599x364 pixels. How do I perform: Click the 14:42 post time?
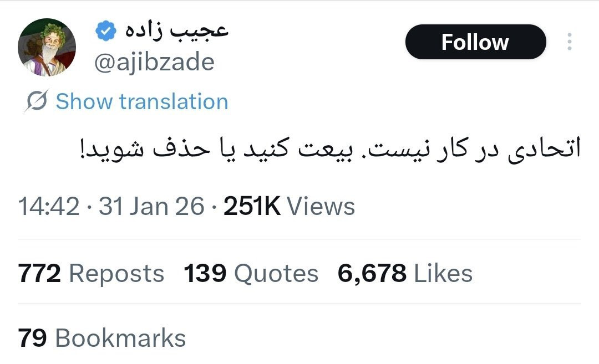(49, 207)
